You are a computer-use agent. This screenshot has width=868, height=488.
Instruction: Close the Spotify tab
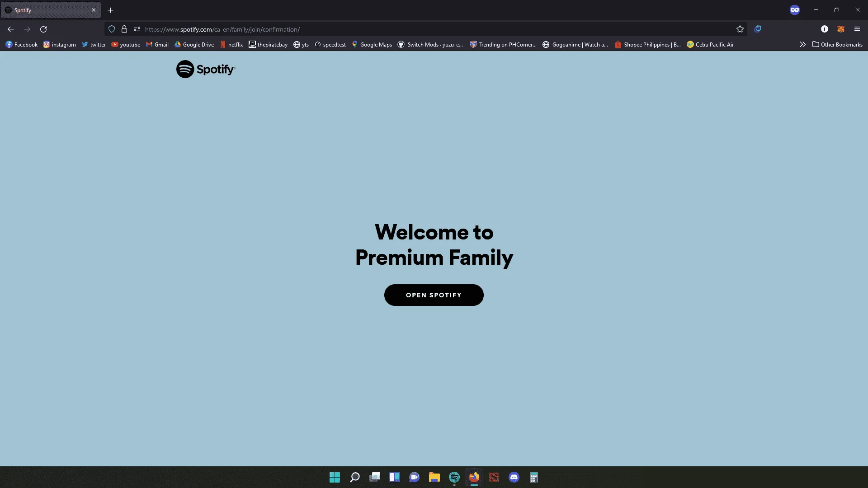coord(94,10)
